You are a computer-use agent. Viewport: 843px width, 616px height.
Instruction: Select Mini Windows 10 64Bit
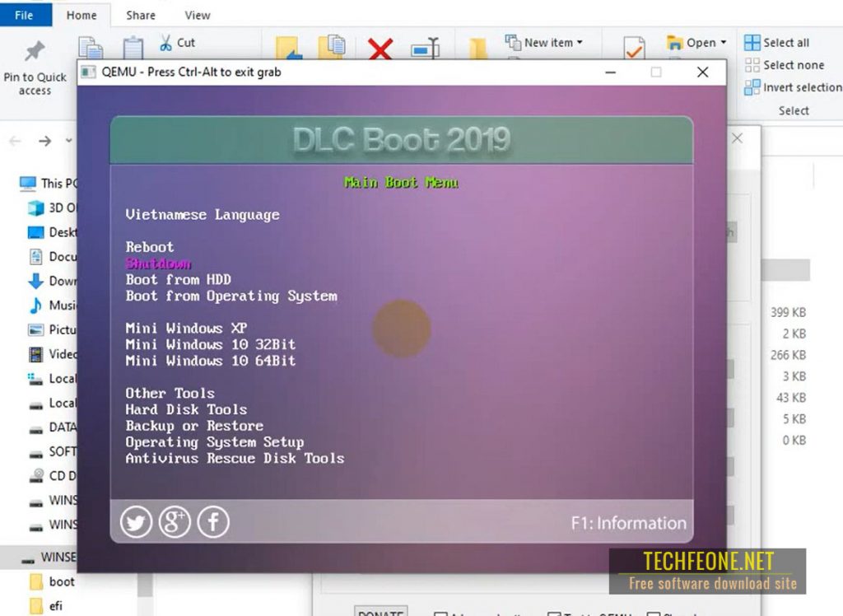(210, 361)
